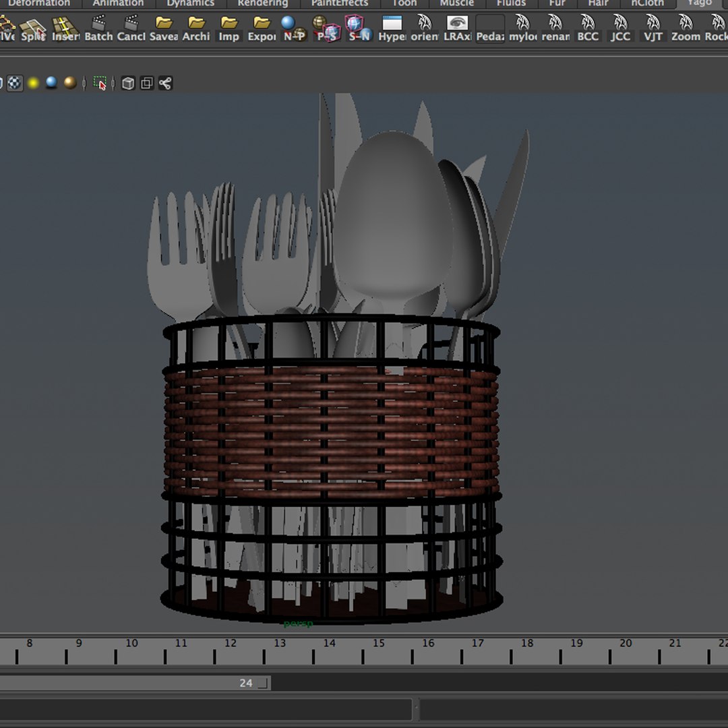Run the renan script shelf icon
The image size is (728, 728).
[555, 28]
